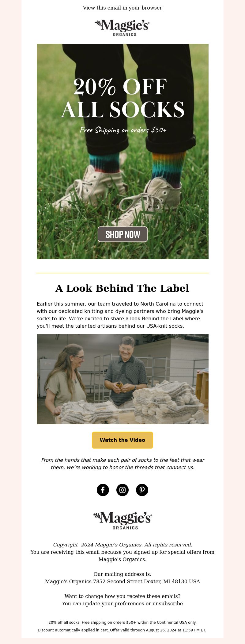Screen dimensions: 245x644
Task: Open the Pinterest social icon
Action: (x=142, y=490)
